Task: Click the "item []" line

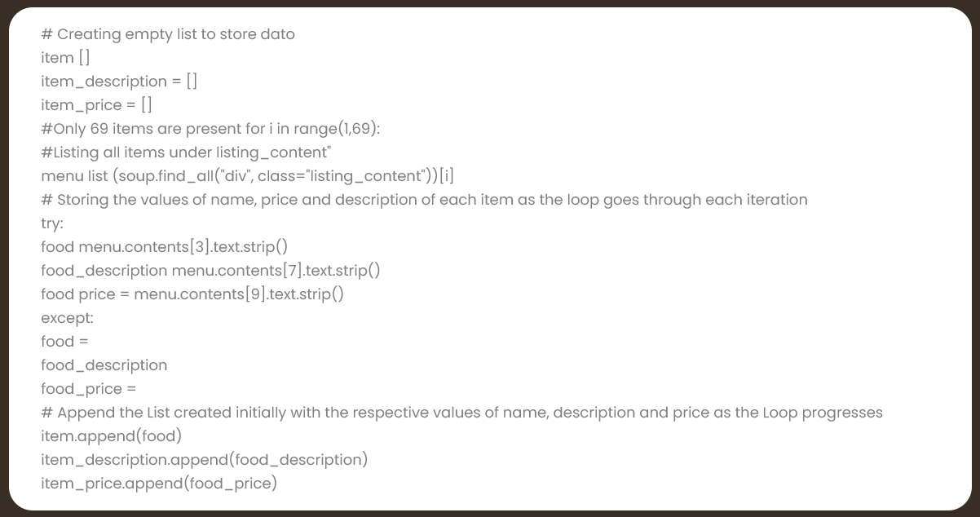Action: tap(65, 58)
